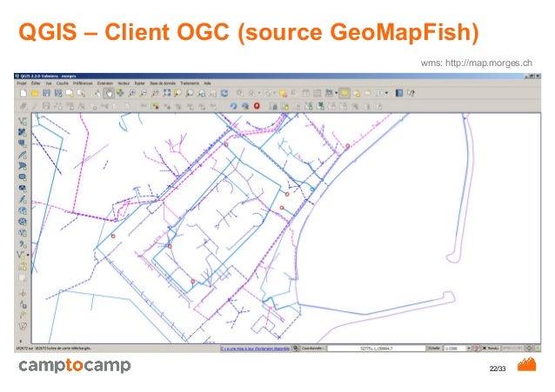Click the Zoom last icon
The height and width of the screenshot is (392, 555).
tap(202, 93)
